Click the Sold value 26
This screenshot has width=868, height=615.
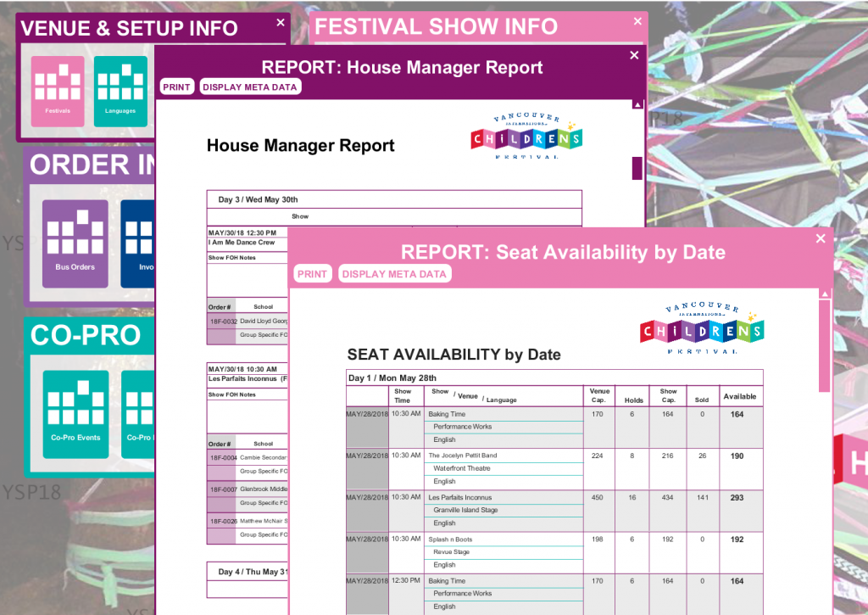pos(703,456)
